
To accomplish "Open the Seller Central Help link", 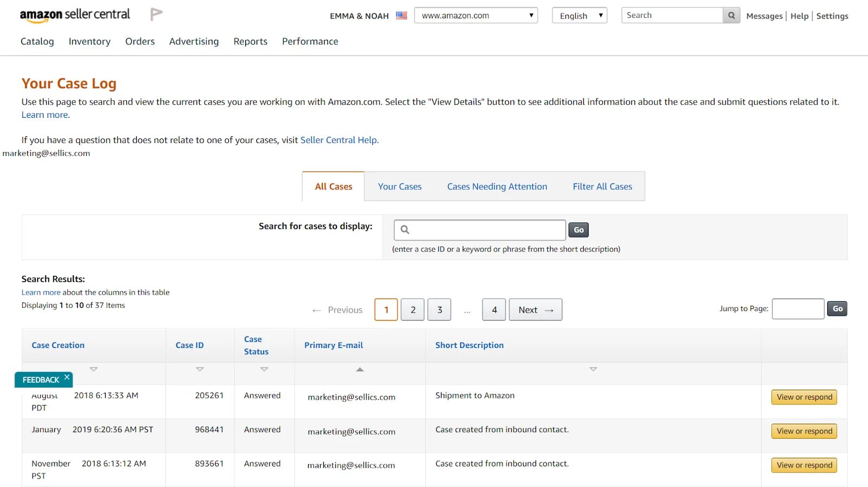I will click(x=339, y=140).
